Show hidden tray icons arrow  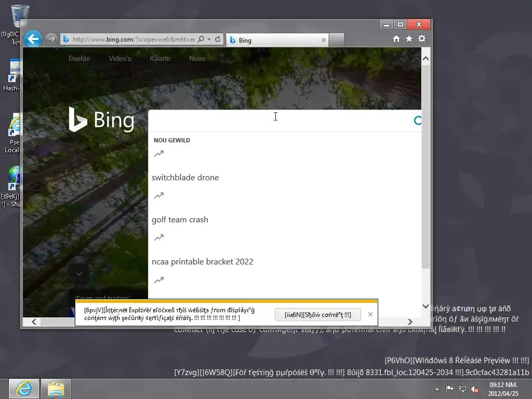[437, 389]
